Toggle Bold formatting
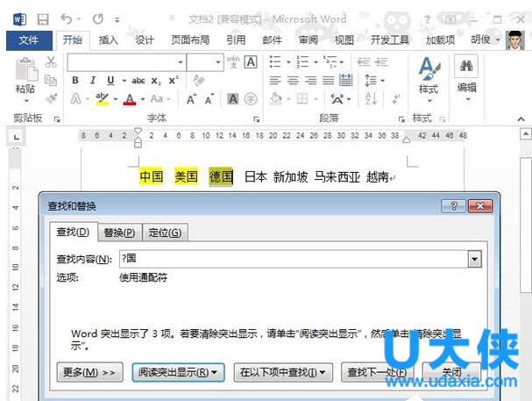This screenshot has height=401, width=532. coord(76,81)
